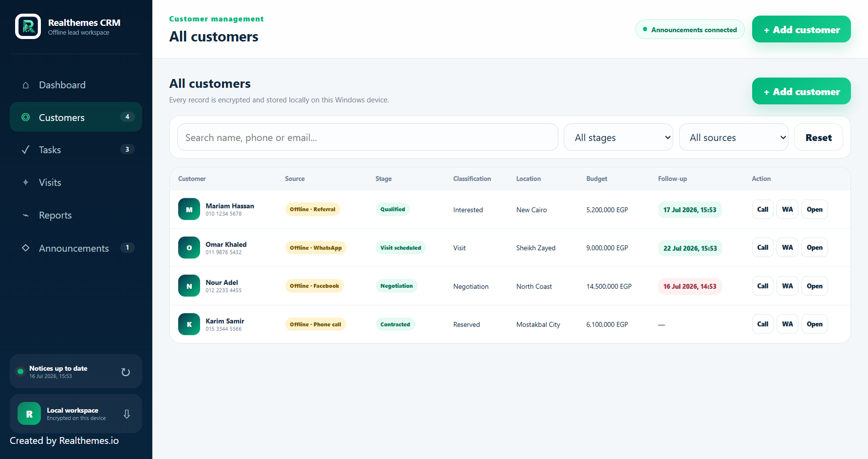Image resolution: width=868 pixels, height=459 pixels.
Task: Click the Announcements connected status pill
Action: tap(690, 29)
